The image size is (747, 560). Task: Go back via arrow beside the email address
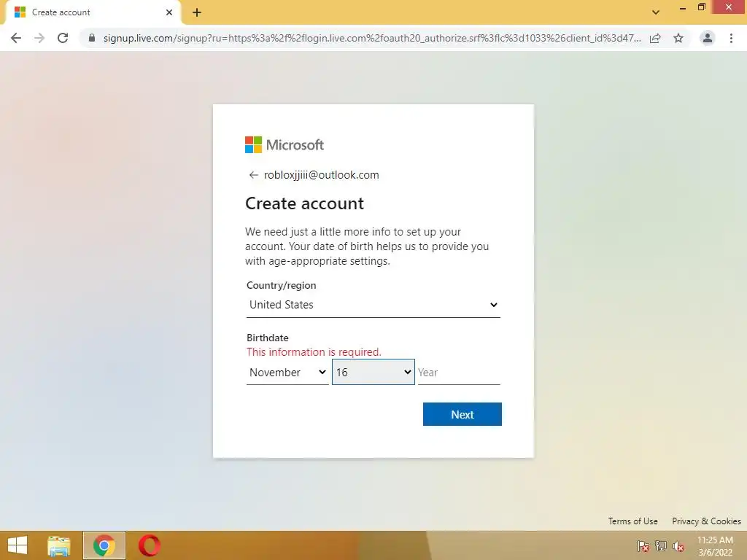[x=253, y=175]
